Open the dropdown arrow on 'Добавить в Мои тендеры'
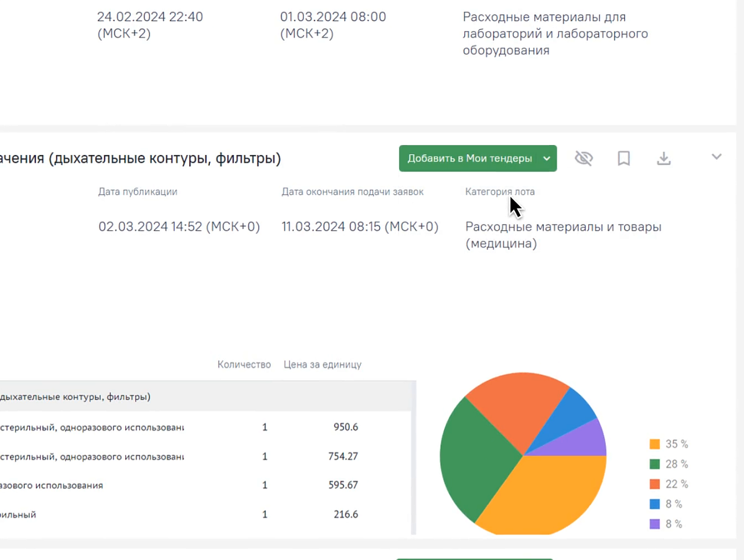Screen dimensions: 744x560 tap(547, 159)
